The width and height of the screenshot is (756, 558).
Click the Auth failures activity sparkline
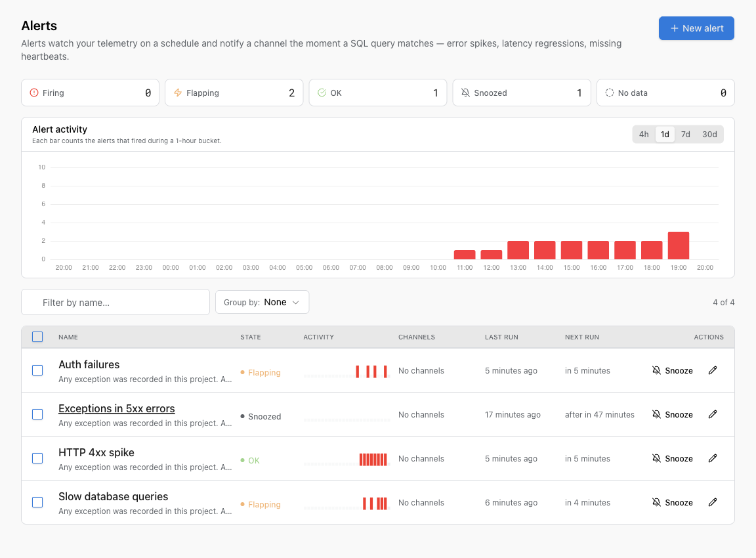point(346,372)
